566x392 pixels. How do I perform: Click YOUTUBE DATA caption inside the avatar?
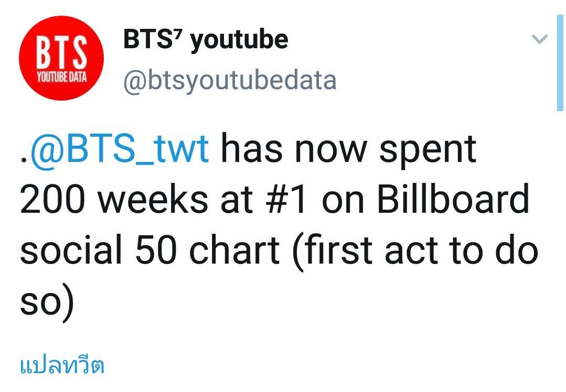click(x=62, y=77)
